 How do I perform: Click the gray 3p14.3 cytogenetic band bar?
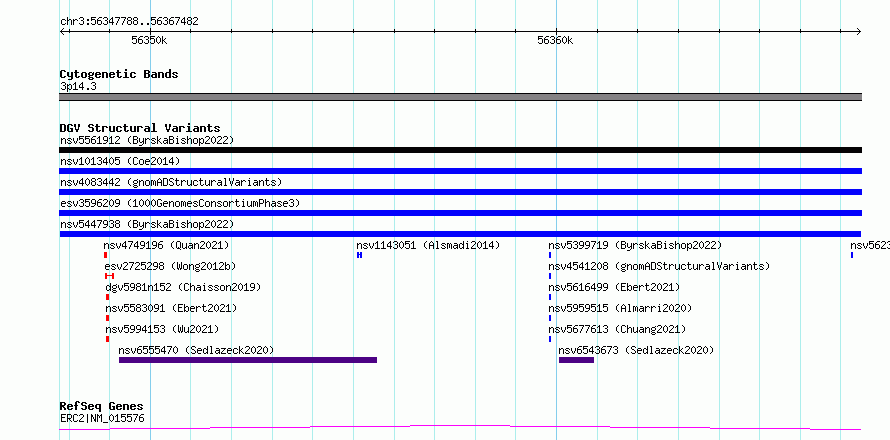[460, 97]
